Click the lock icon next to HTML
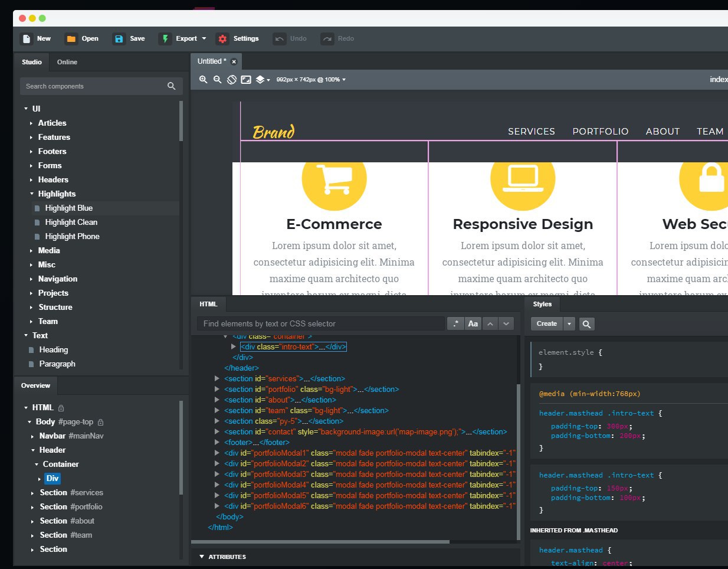The width and height of the screenshot is (728, 569). coord(61,408)
